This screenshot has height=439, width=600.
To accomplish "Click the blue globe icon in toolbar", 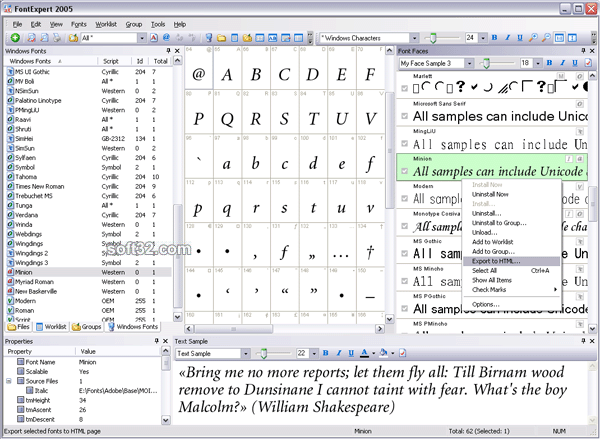I will (x=166, y=38).
